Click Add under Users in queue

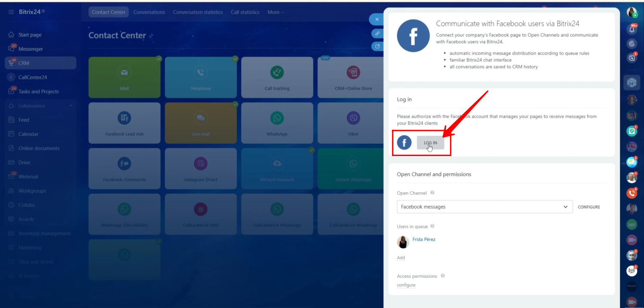coord(401,258)
